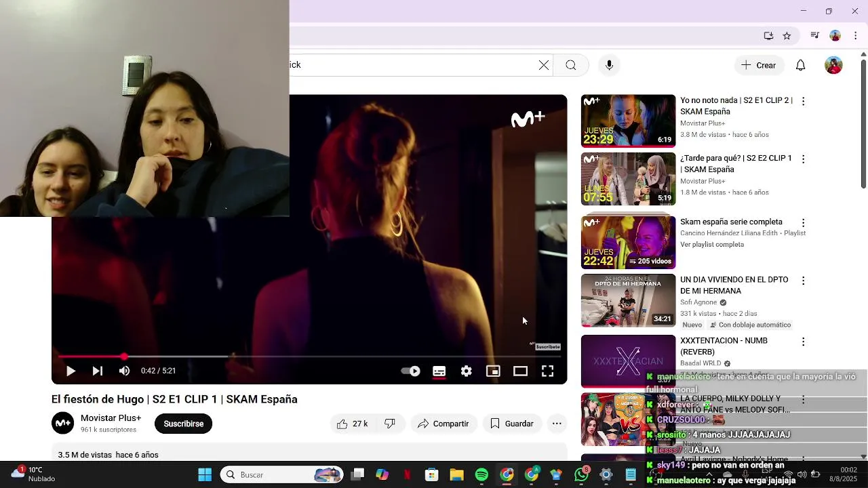Open YouTube notifications bell

coord(800,65)
